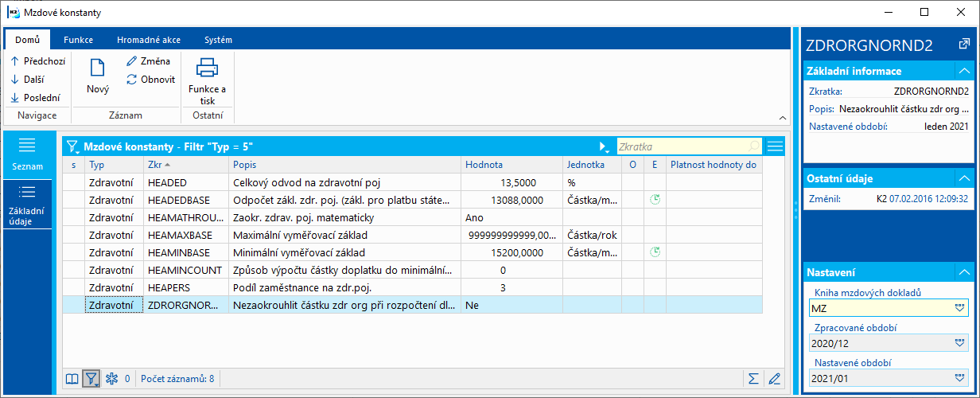The width and height of the screenshot is (980, 398).
Task: Click the snowflake icon in status bar
Action: pos(111,379)
